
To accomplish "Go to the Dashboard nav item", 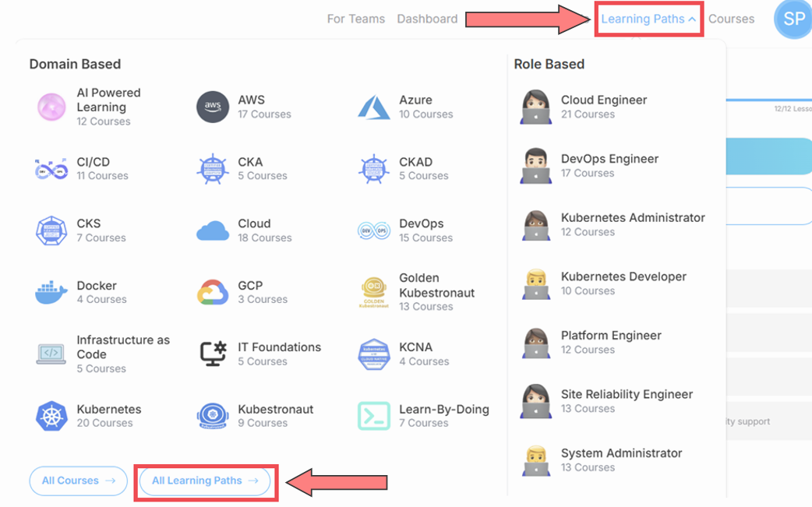I will (427, 19).
